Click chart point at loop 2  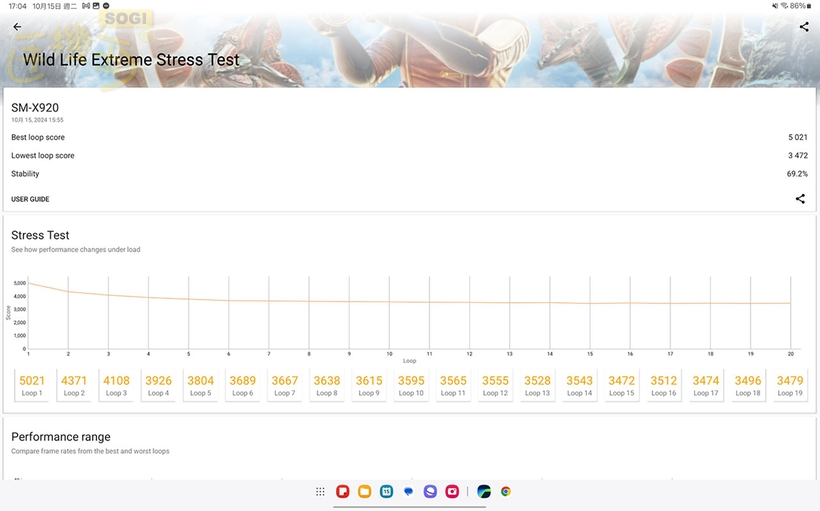pyautogui.click(x=68, y=292)
